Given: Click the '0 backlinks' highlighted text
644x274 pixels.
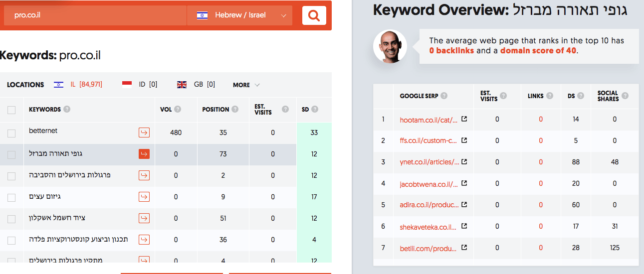Looking at the screenshot, I should coord(452,50).
